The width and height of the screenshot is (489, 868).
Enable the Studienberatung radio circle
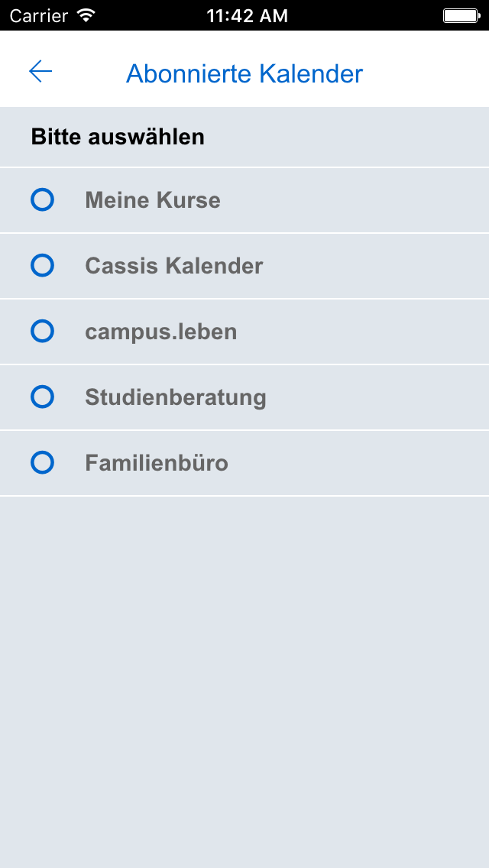point(42,397)
